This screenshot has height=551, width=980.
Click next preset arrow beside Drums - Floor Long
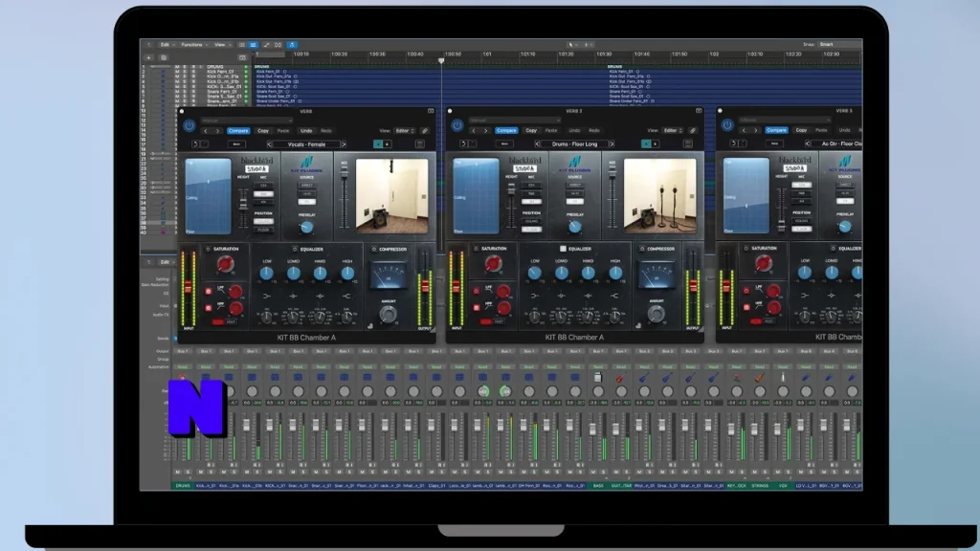tap(612, 144)
